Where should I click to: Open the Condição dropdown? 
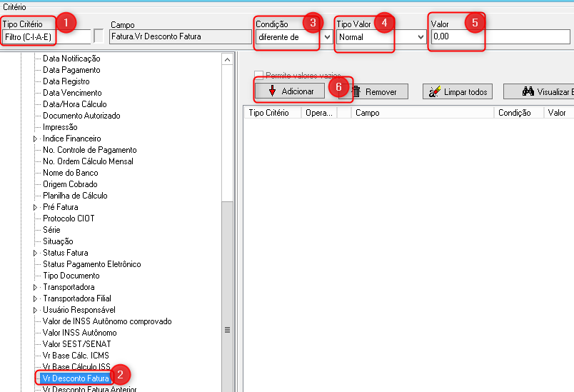pos(327,36)
